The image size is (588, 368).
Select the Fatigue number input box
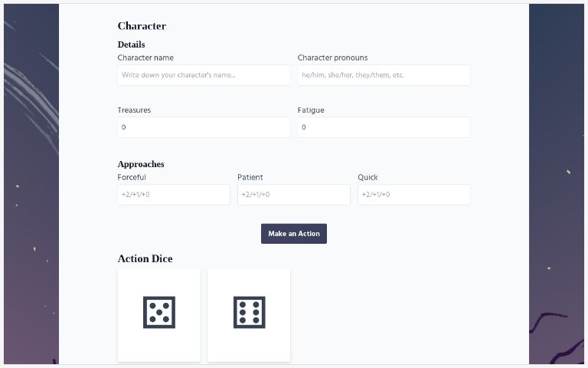[384, 127]
